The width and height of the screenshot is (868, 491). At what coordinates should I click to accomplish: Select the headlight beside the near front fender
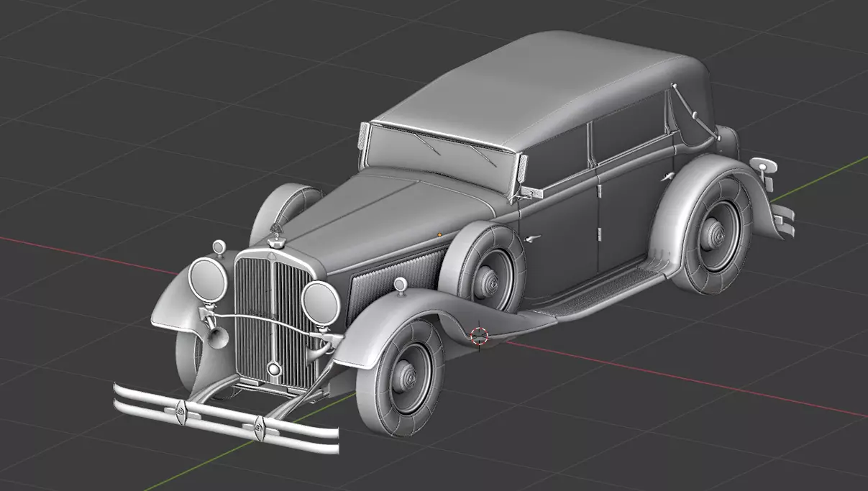pyautogui.click(x=320, y=303)
